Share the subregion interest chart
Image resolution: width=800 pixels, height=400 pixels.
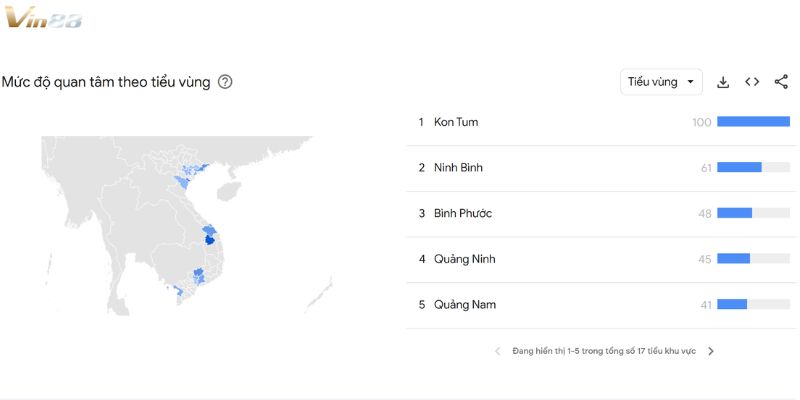781,82
